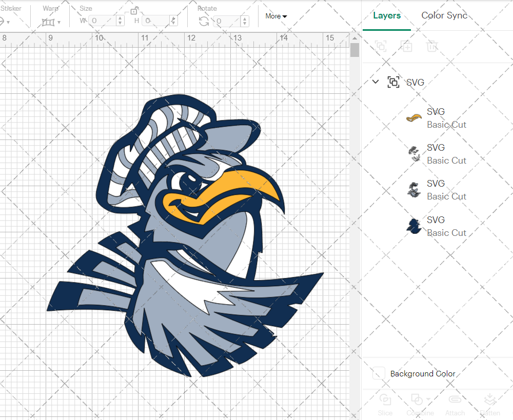Toggle the Size aspect ratio lock
Screen dimensions: 513x420
(134, 10)
